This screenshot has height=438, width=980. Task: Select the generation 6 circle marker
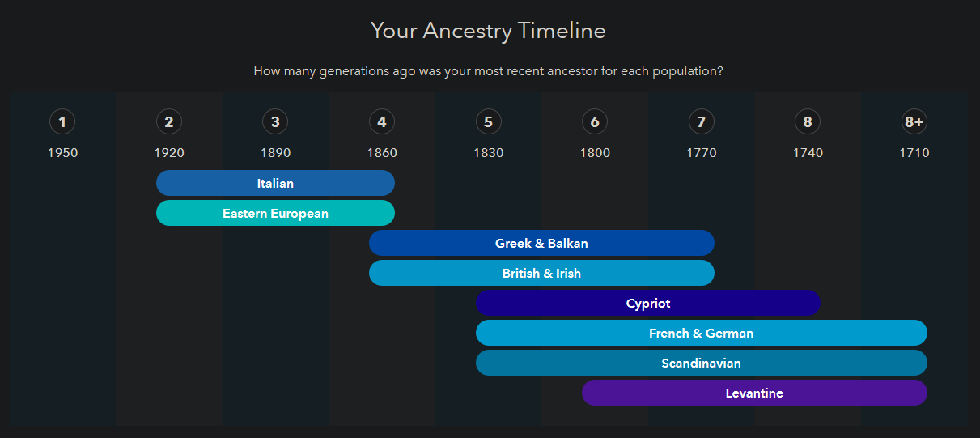(595, 122)
